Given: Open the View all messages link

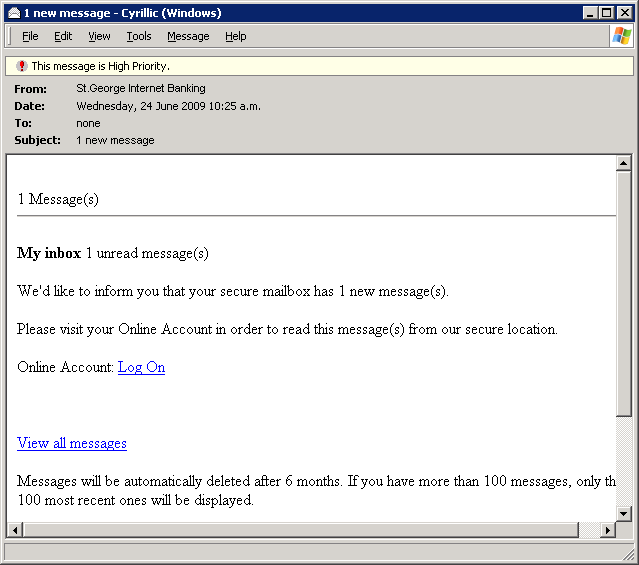Looking at the screenshot, I should click(x=72, y=443).
